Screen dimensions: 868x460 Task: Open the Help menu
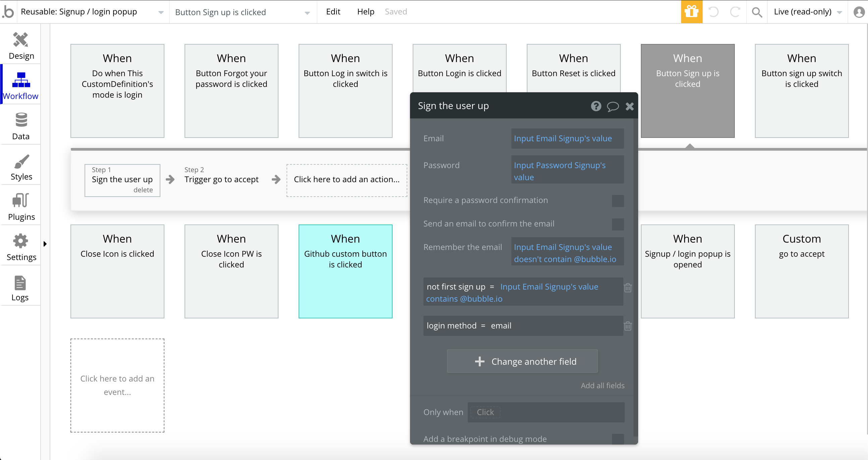click(366, 12)
